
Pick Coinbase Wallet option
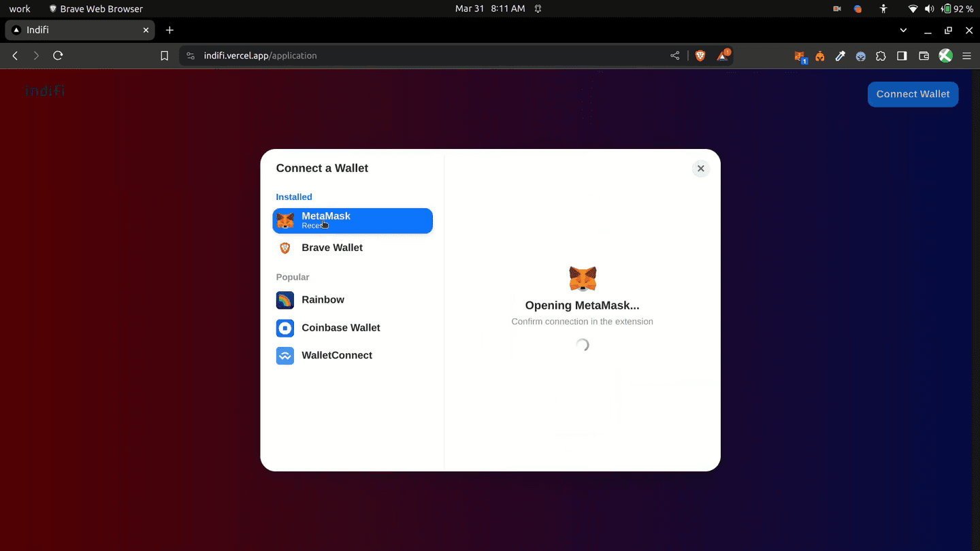point(353,328)
